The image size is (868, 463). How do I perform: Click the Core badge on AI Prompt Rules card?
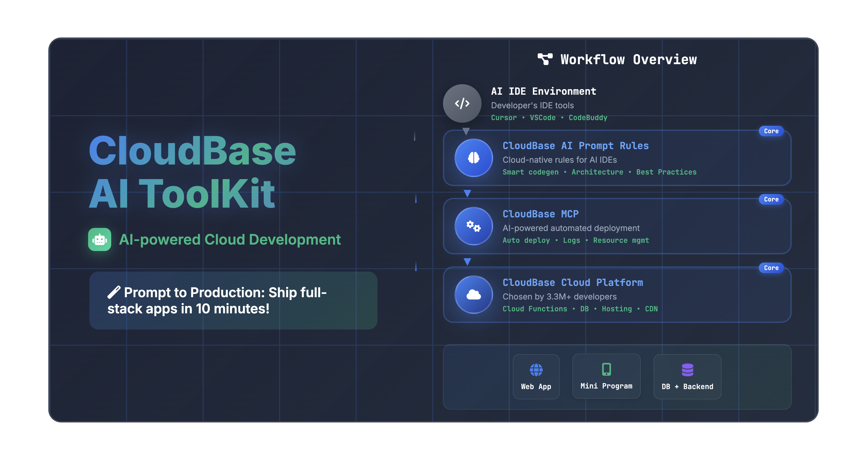(771, 131)
